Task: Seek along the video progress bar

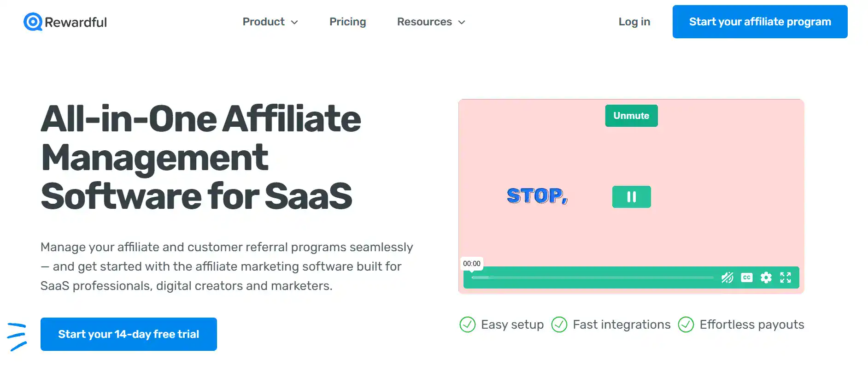Action: point(592,278)
